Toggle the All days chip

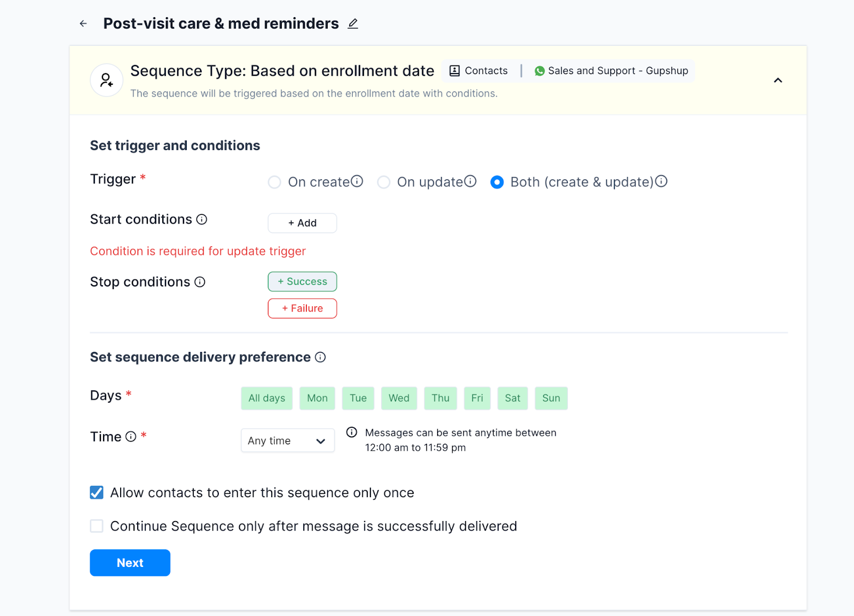click(266, 398)
